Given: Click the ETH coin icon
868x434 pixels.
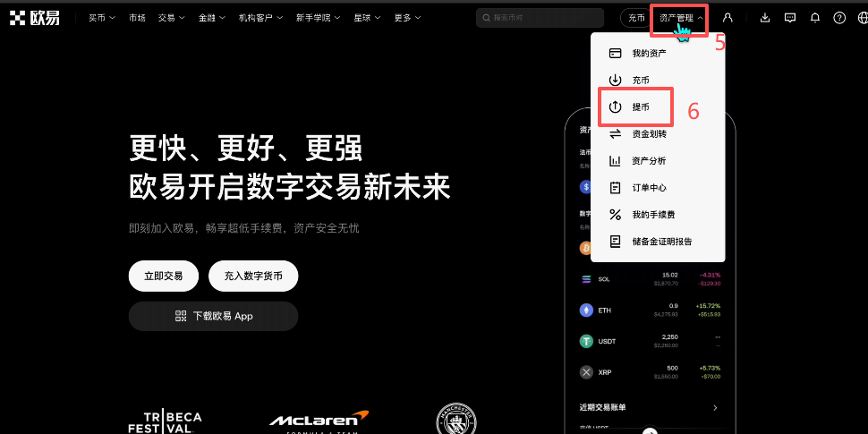Looking at the screenshot, I should 586,310.
